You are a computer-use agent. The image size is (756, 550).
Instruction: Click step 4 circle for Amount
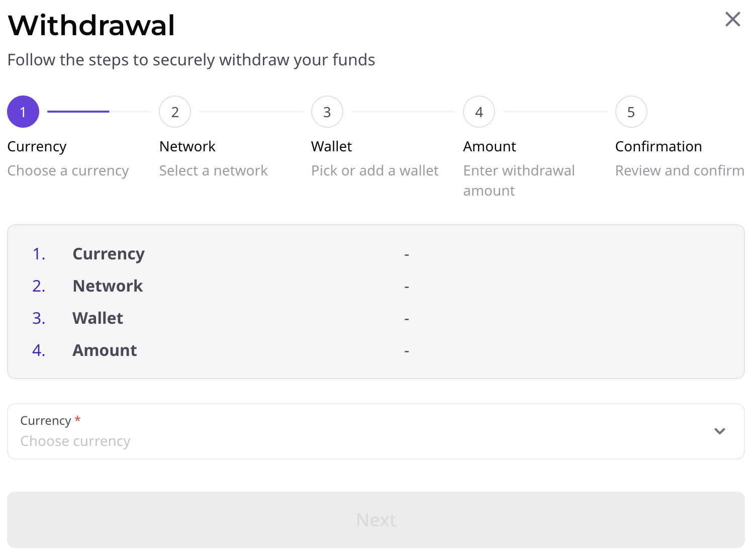(x=479, y=112)
